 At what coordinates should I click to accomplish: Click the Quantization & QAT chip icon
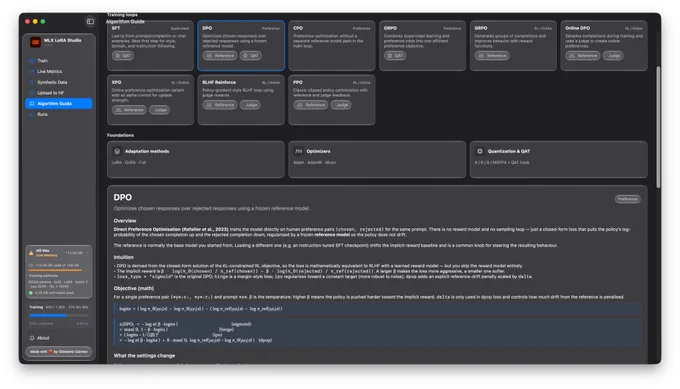tap(480, 151)
